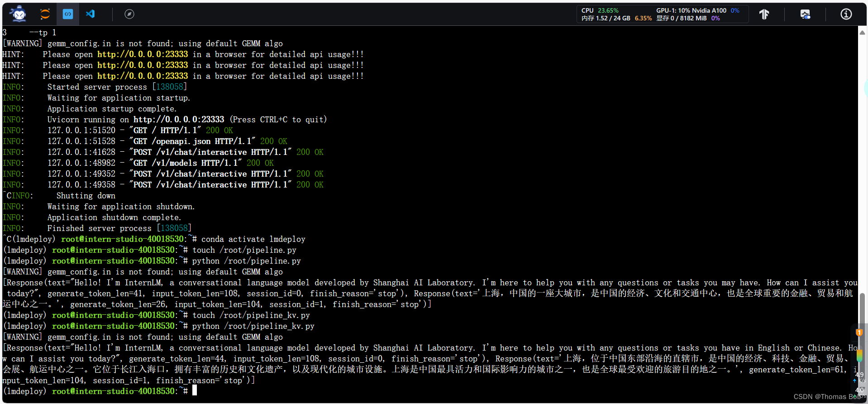Click the POST log entry from 127.0.0.1:49352
Image resolution: width=868 pixels, height=404 pixels.
click(x=186, y=174)
